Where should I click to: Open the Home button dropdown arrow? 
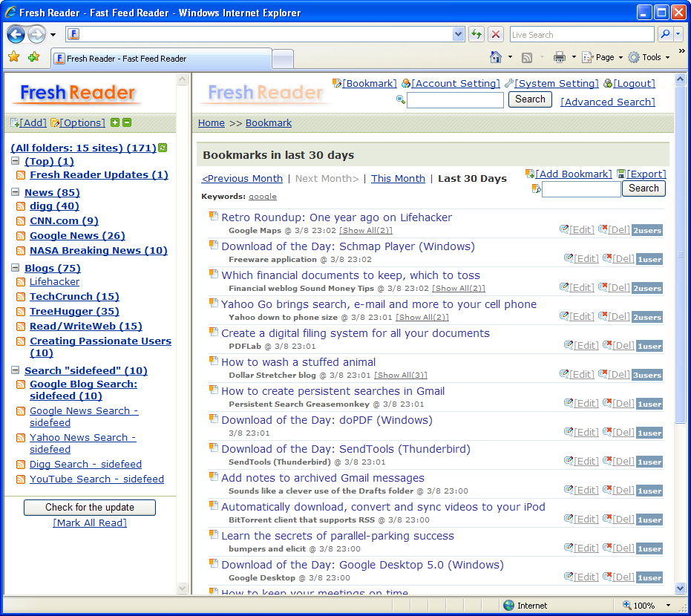click(511, 57)
